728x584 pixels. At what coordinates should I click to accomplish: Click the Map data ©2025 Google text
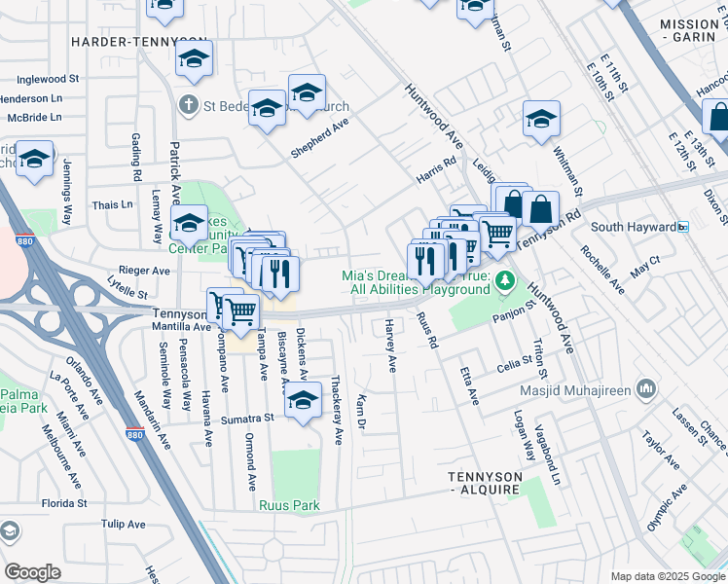pos(668,577)
